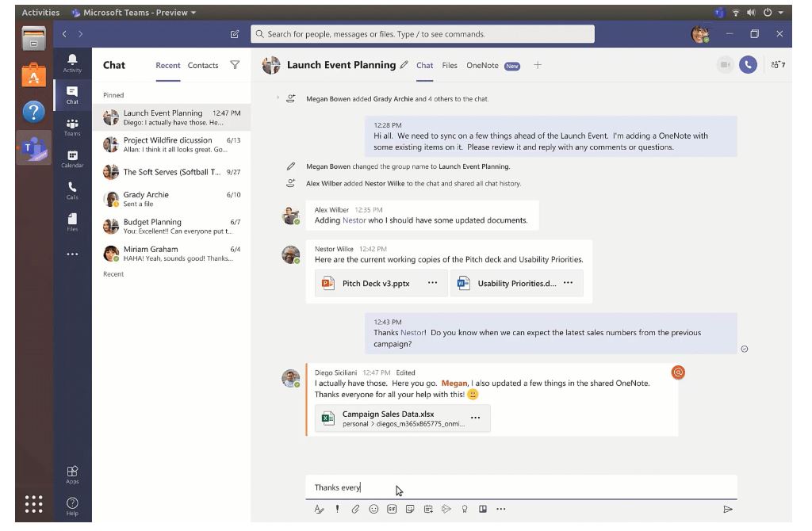This screenshot has height=531, width=812.
Task: Open Budget Planning chat
Action: point(171,226)
